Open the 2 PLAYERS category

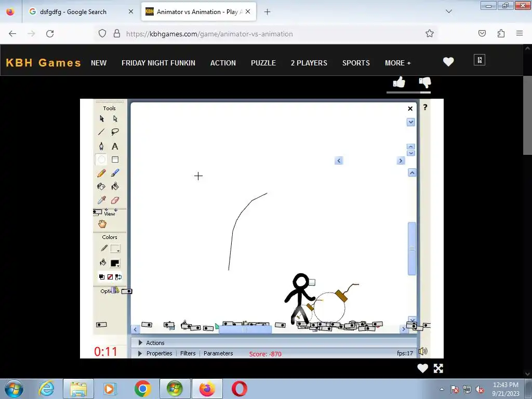point(309,63)
